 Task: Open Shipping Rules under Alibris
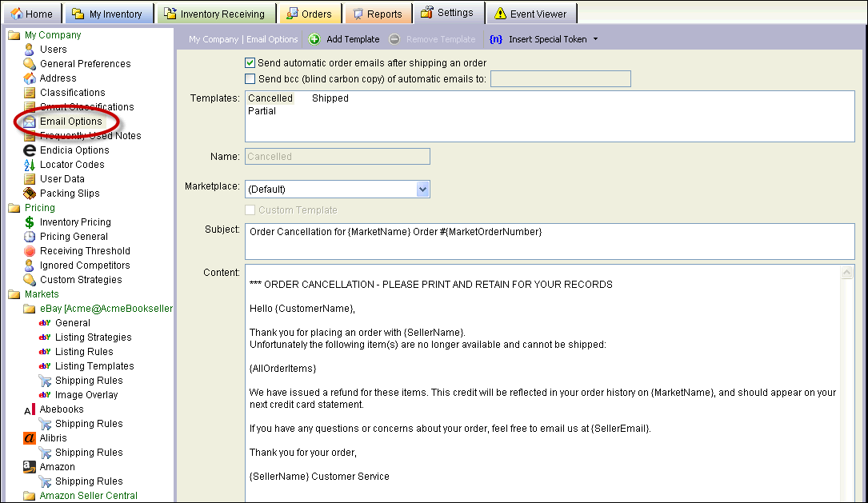pos(89,453)
